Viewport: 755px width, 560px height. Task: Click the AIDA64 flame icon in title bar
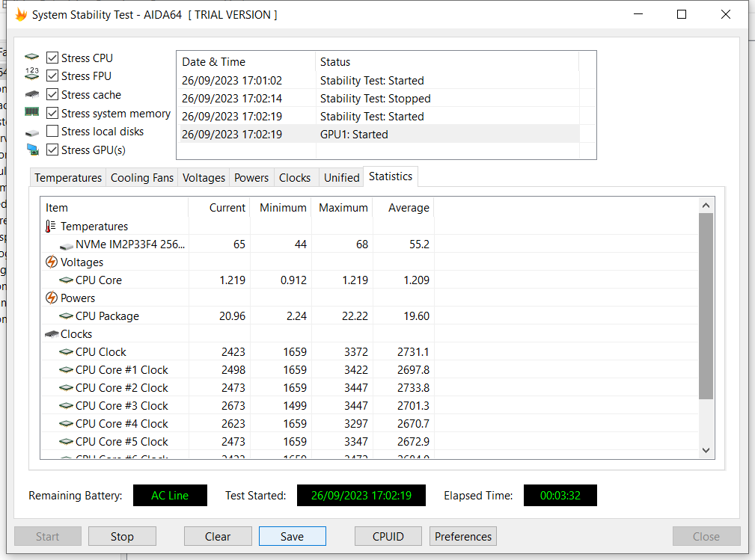21,14
